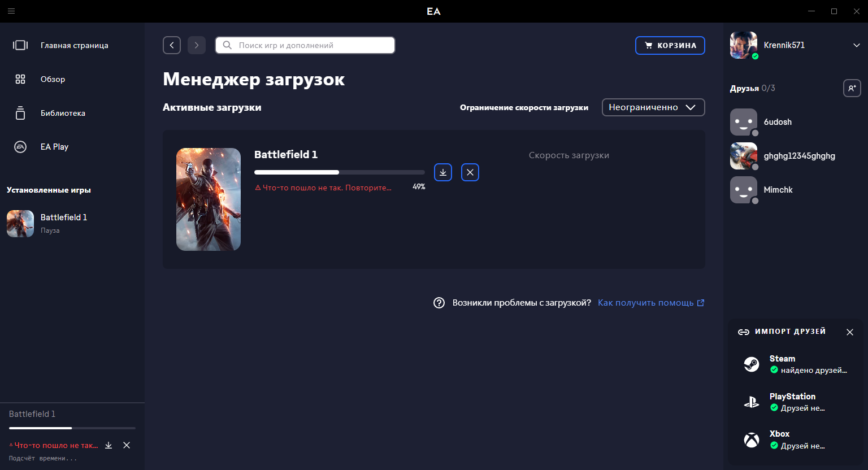Click the magnifier icon in the search box
868x470 pixels.
[227, 45]
